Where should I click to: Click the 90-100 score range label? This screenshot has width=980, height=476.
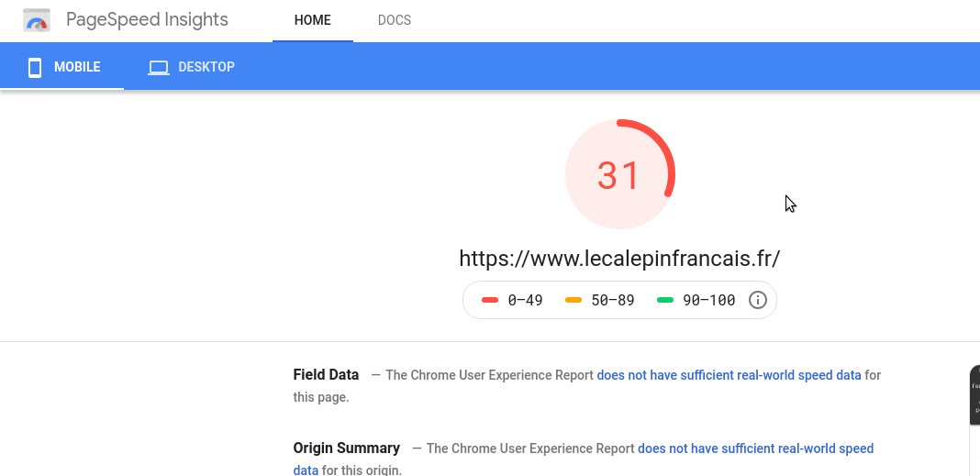point(708,300)
